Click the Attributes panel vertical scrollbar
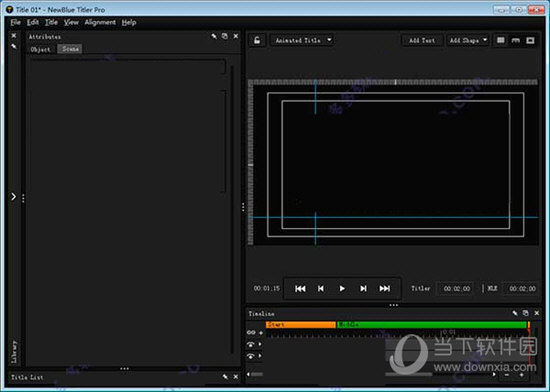The image size is (550, 392). click(x=232, y=210)
